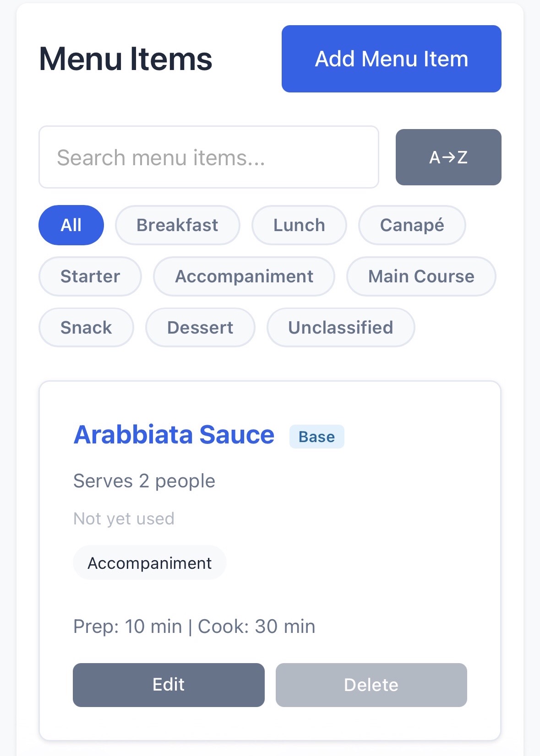Pick the Dessert category filter
Image resolution: width=540 pixels, height=756 pixels.
[200, 328]
